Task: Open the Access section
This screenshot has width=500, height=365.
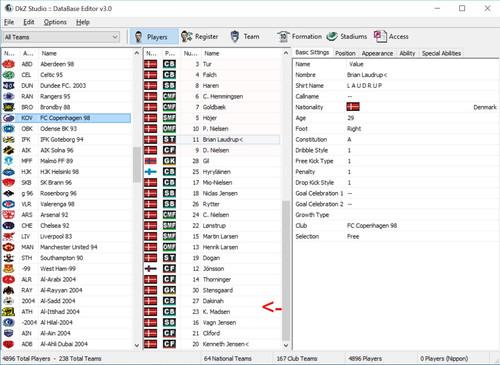Action: pos(391,37)
